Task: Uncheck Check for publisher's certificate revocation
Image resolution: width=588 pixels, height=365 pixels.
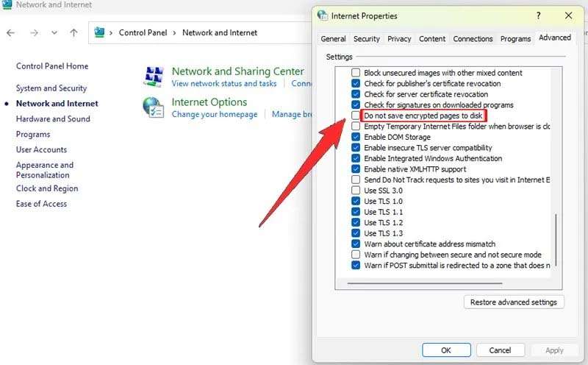Action: [356, 83]
